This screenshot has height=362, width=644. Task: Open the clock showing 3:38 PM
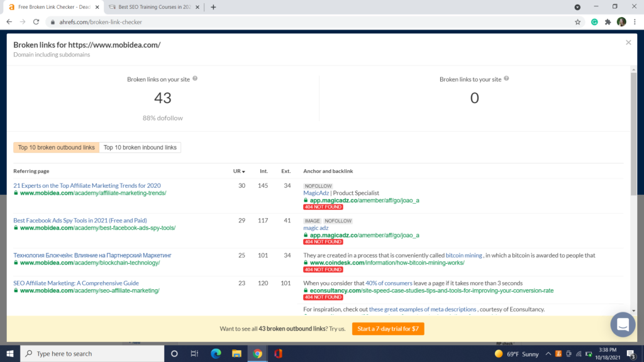click(x=608, y=353)
